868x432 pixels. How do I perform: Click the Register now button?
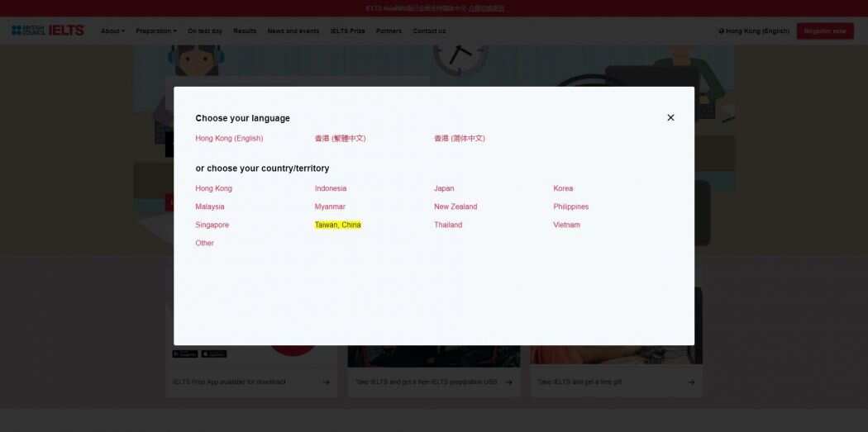coord(825,31)
